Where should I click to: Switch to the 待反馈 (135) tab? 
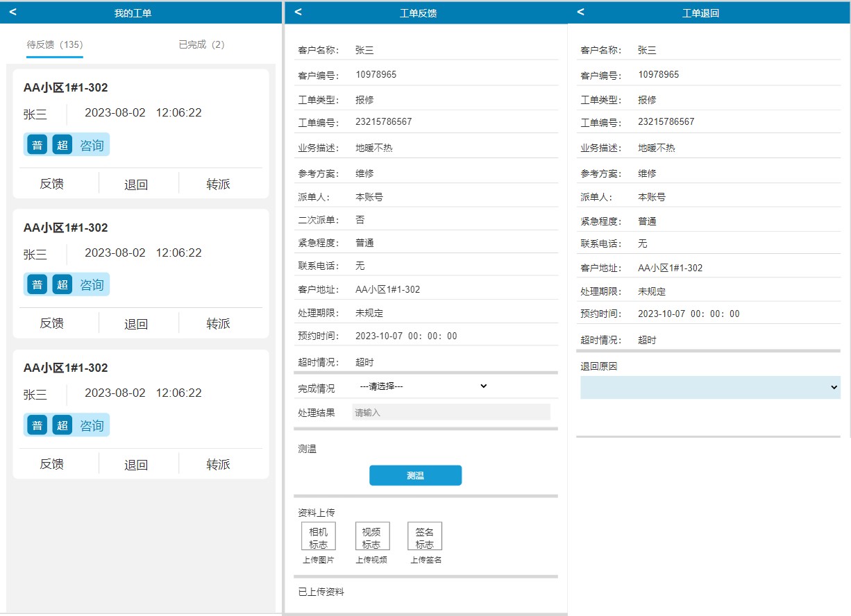point(55,44)
